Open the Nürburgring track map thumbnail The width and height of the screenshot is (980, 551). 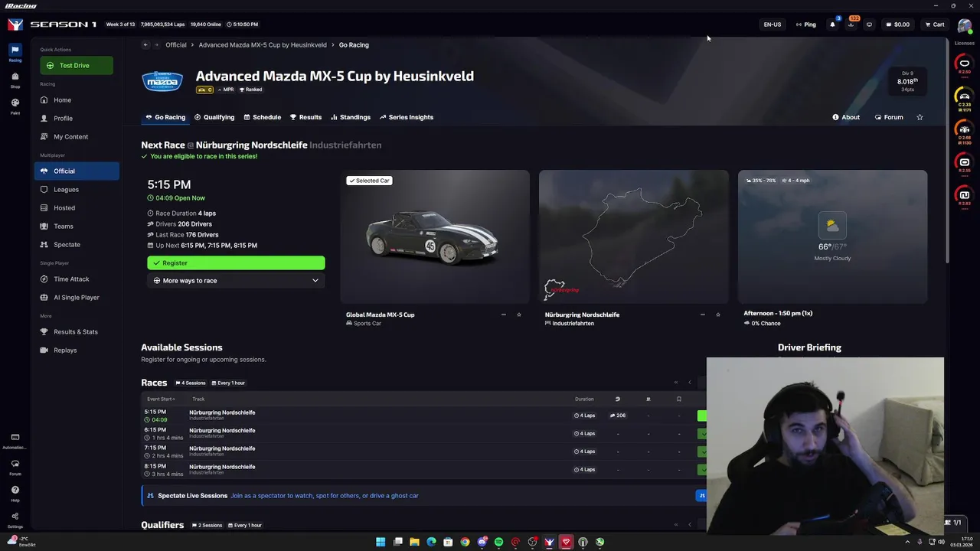click(x=634, y=236)
